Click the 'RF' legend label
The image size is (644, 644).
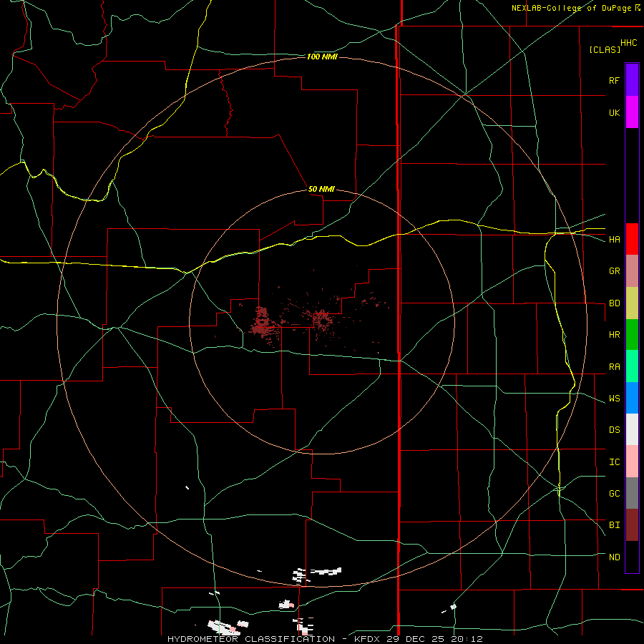coord(614,80)
